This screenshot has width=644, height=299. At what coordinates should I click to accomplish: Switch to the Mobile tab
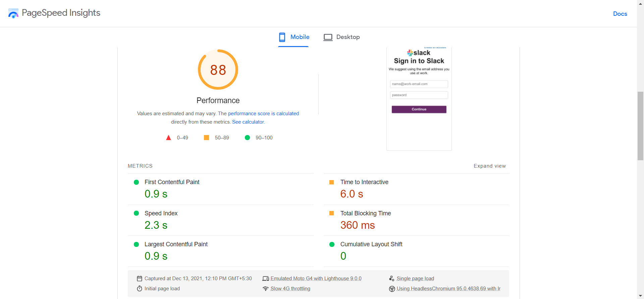[x=293, y=37]
